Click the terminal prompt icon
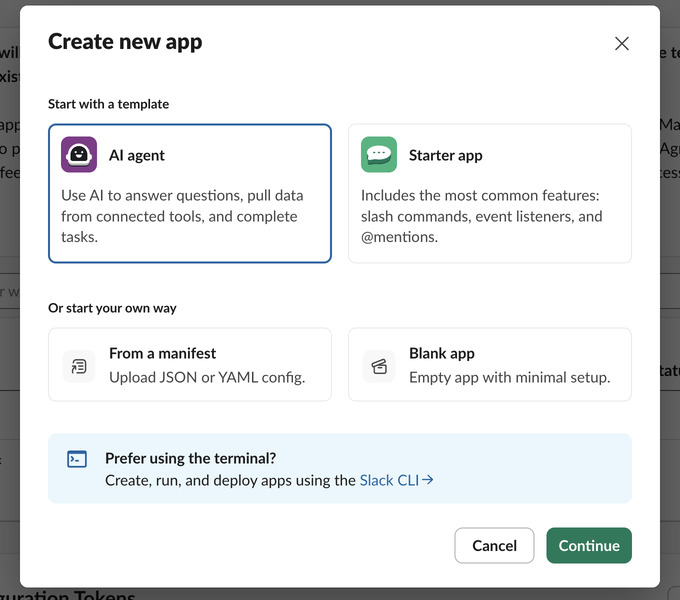This screenshot has height=600, width=680. (77, 459)
